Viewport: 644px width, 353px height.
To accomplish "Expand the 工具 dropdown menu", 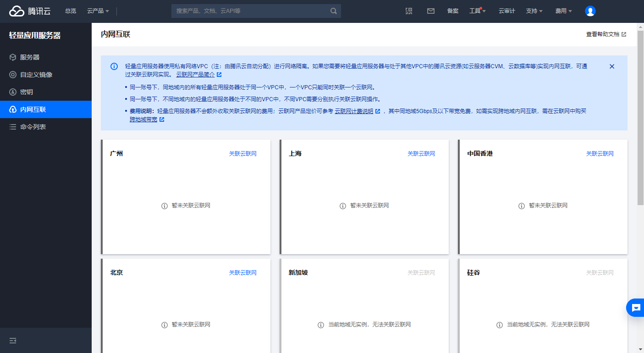I will (477, 11).
